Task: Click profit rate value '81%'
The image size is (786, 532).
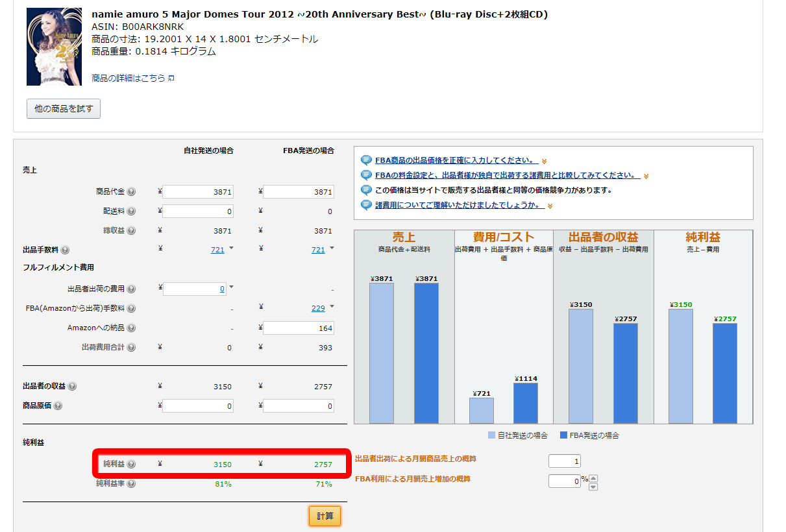Action: coord(223,484)
